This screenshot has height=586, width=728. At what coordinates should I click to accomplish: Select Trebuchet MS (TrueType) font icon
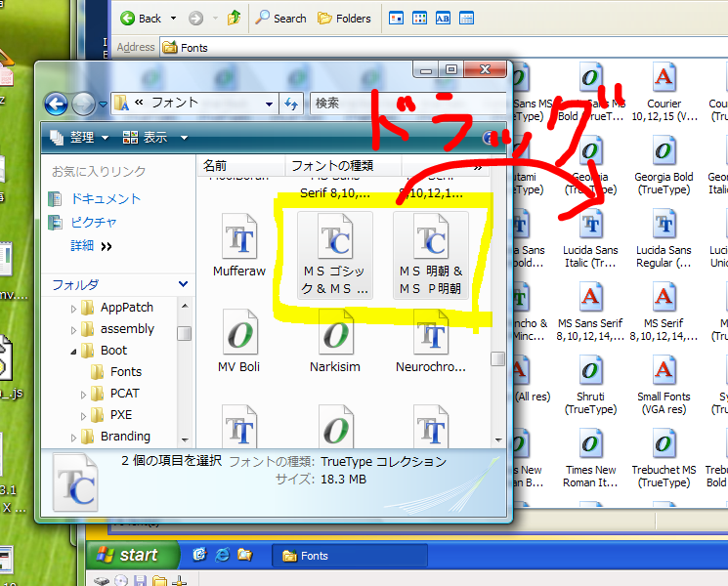pyautogui.click(x=664, y=459)
